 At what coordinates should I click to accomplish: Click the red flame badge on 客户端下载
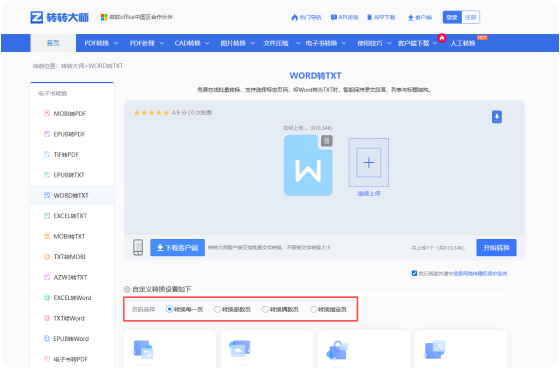click(442, 38)
